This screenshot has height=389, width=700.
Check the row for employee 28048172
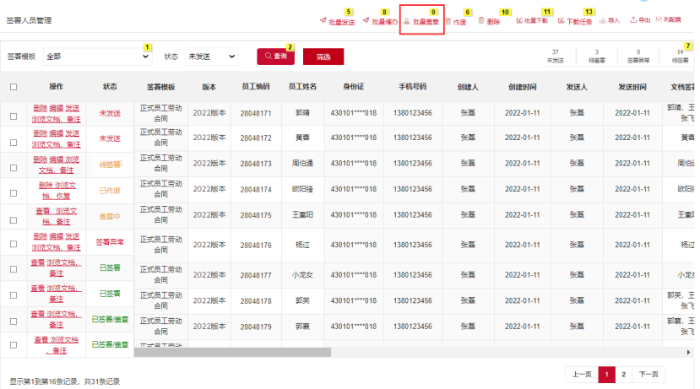(13, 142)
